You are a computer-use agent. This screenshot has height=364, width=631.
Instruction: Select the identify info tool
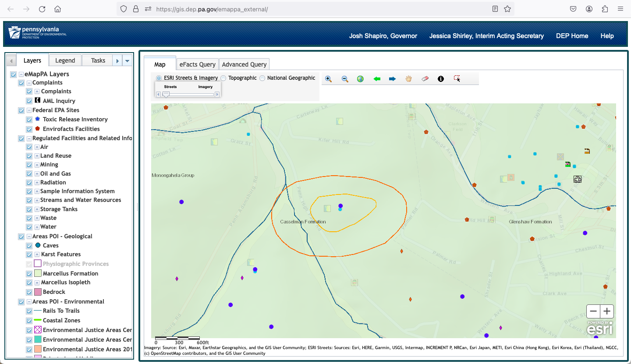coord(441,79)
